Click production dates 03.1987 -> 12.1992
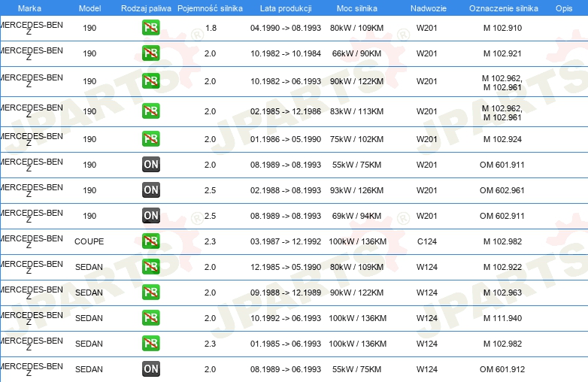 tap(286, 241)
